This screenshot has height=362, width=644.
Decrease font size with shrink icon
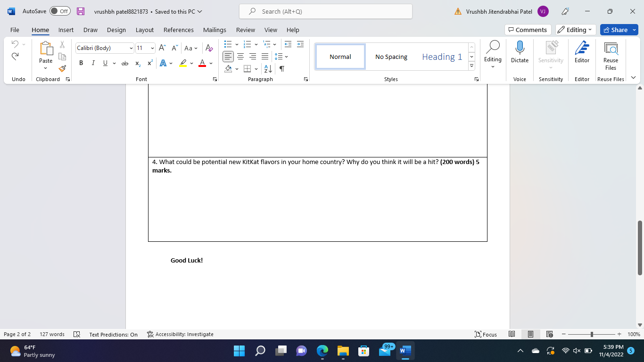(174, 48)
